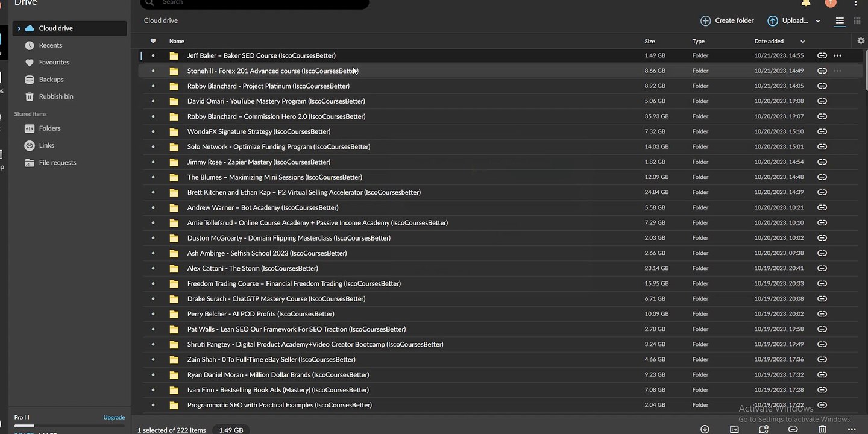Click folder icon beside Solo Network row
This screenshot has height=434, width=868.
coord(174,147)
